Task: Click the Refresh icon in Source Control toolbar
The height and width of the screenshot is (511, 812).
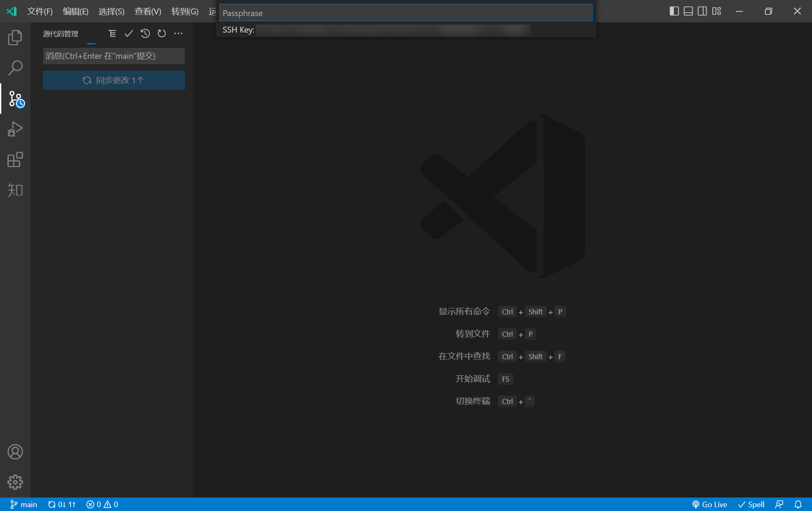Action: point(162,34)
